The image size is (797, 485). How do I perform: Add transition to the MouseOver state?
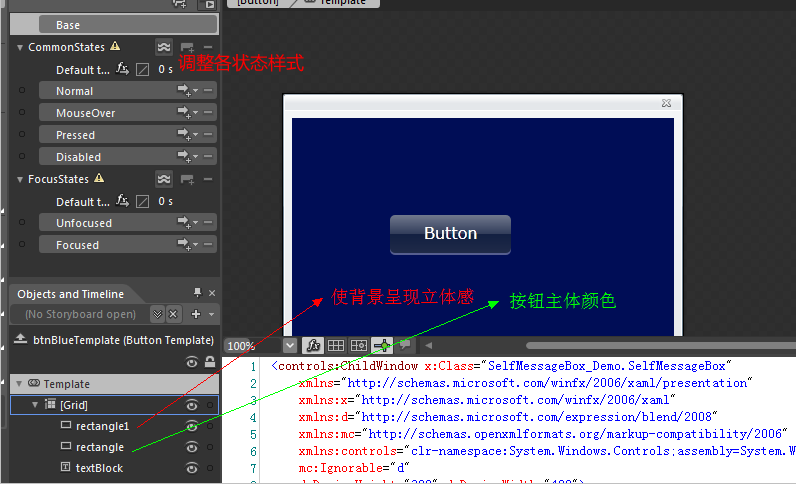tap(185, 113)
